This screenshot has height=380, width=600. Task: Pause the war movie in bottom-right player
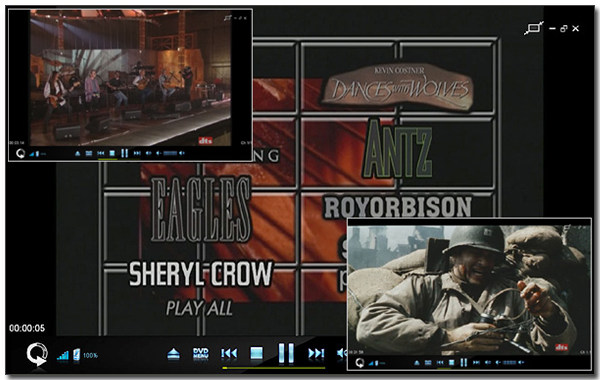(x=463, y=362)
